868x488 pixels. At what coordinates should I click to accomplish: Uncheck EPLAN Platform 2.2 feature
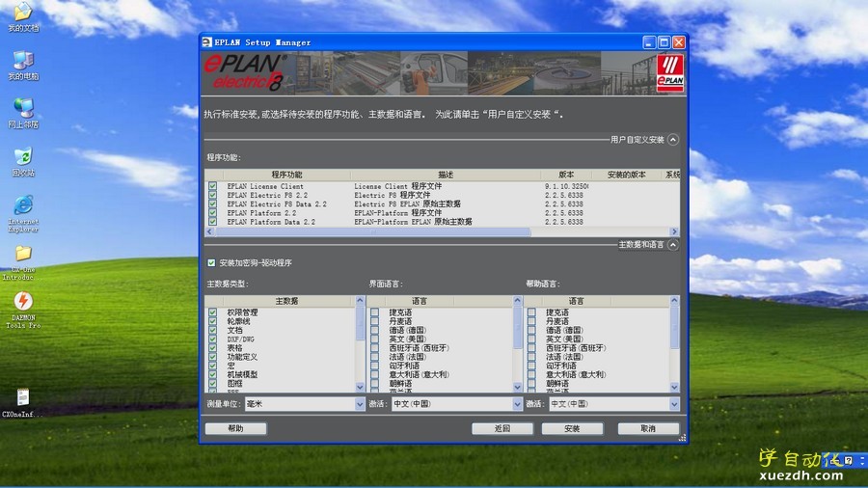pyautogui.click(x=212, y=213)
